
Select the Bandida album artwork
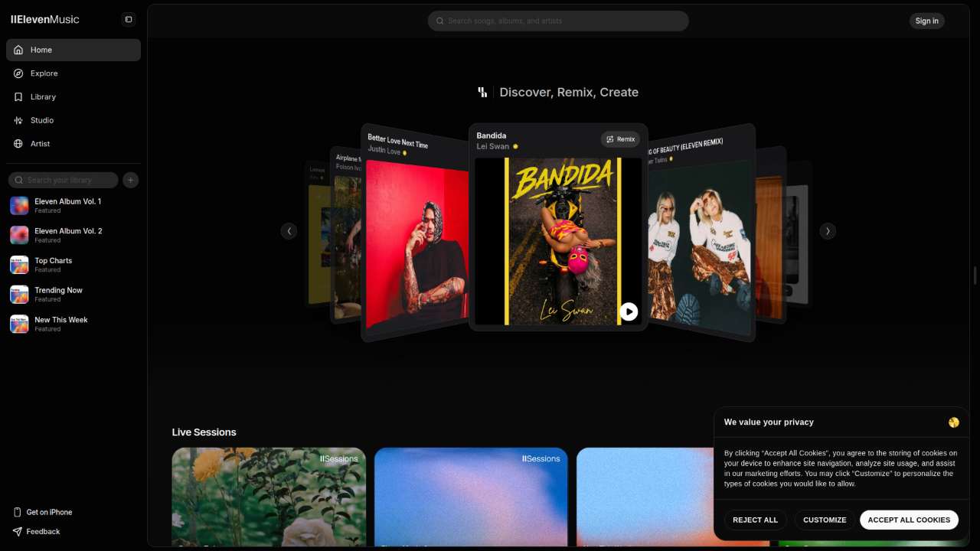[x=558, y=241]
